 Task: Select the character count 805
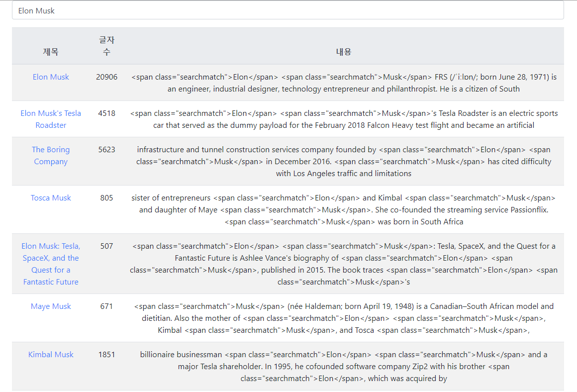coord(107,197)
